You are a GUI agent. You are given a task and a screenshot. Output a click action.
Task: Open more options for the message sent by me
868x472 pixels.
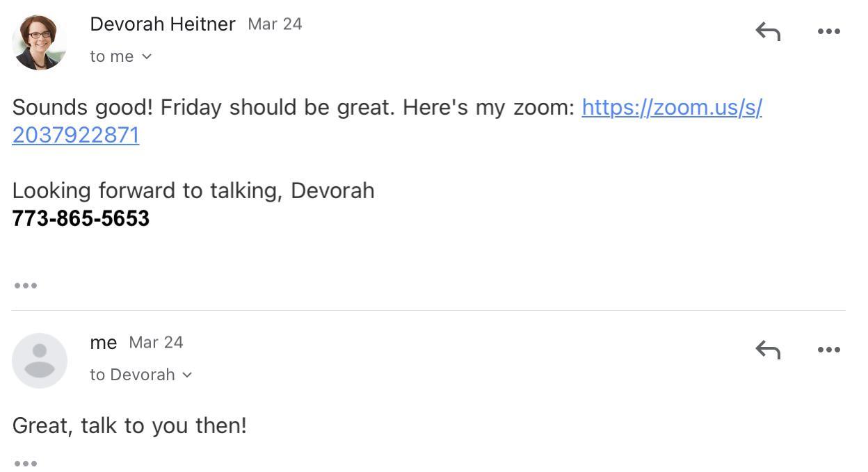(828, 350)
